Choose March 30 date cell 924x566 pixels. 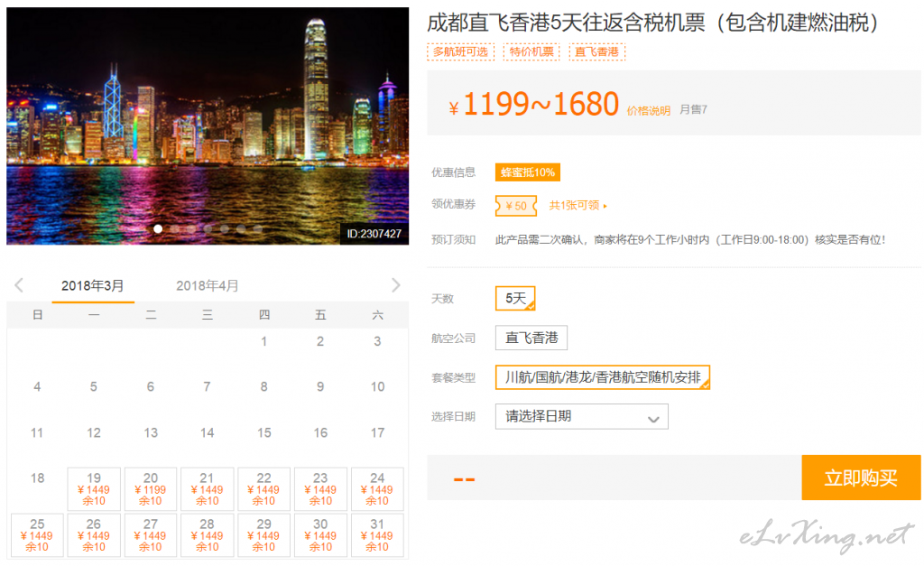[320, 534]
